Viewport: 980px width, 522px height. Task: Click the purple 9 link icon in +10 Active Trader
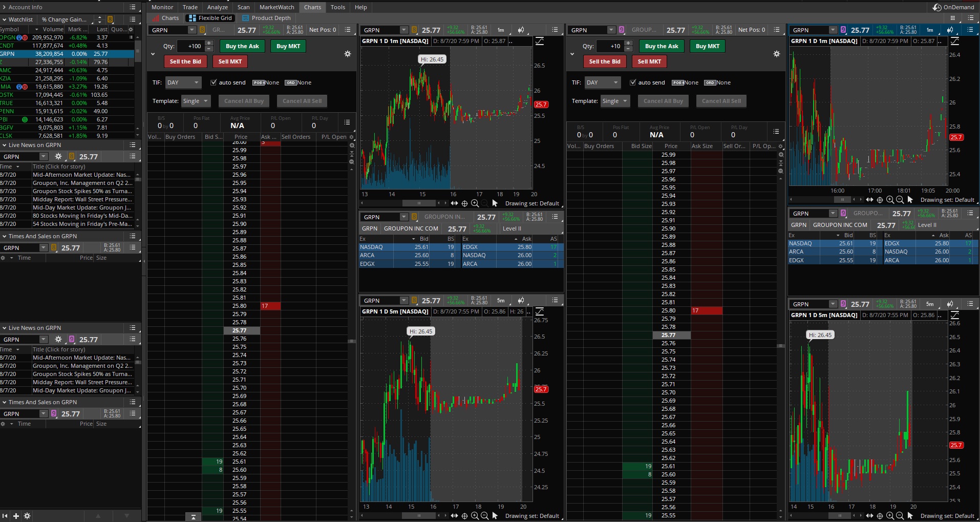(622, 30)
